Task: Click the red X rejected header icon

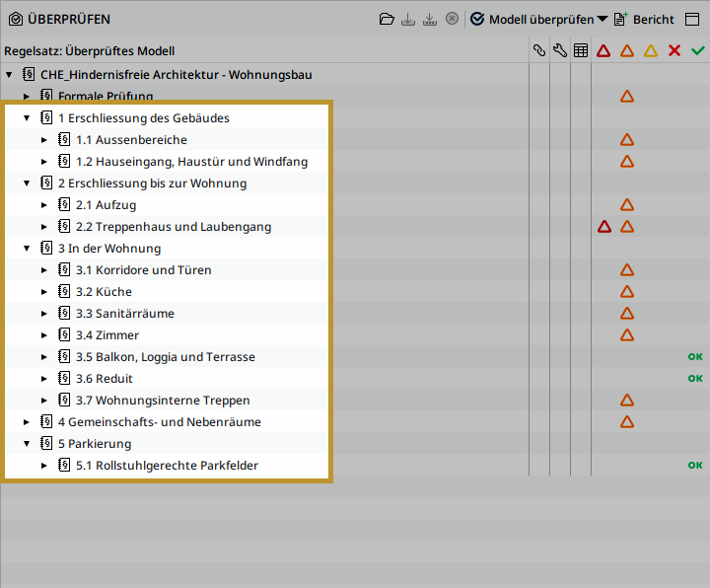Action: 674,50
